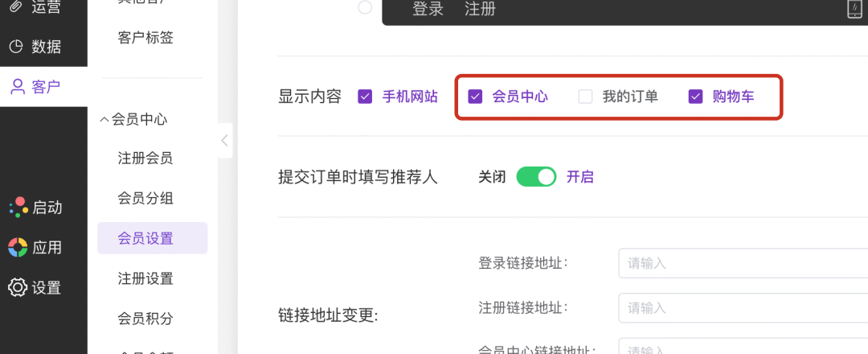Open the 数据 pie chart icon

[16, 47]
